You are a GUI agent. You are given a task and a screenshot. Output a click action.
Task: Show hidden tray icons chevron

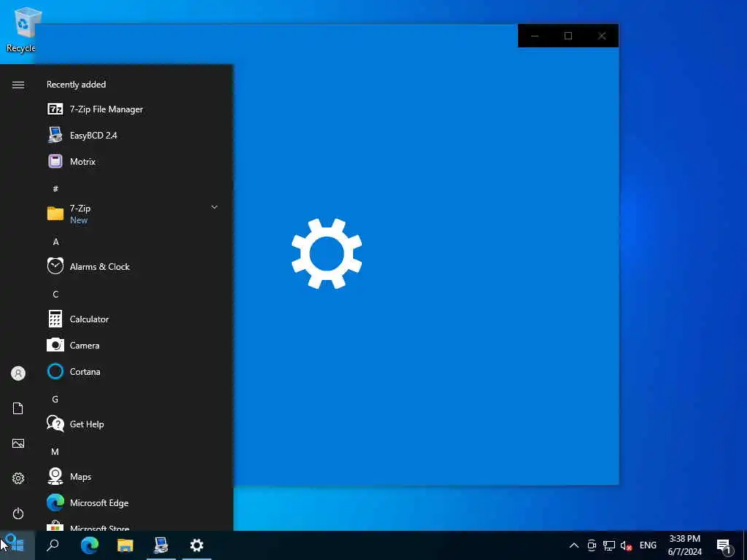tap(574, 545)
